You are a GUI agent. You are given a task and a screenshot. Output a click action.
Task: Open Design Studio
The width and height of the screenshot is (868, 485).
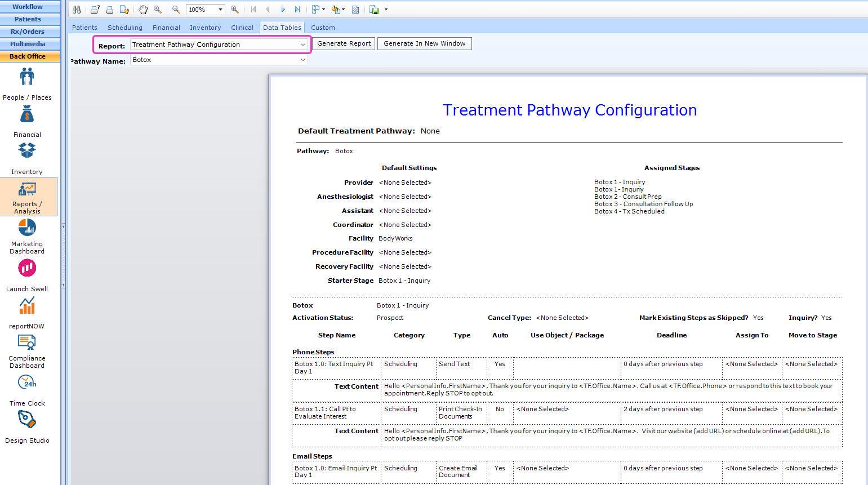[27, 426]
